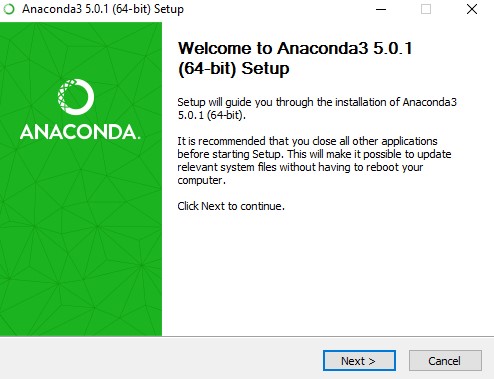Click the window title text 'Anaconda3 5.0.1 (64-bit) Setup'
The image size is (494, 379).
(x=103, y=9)
